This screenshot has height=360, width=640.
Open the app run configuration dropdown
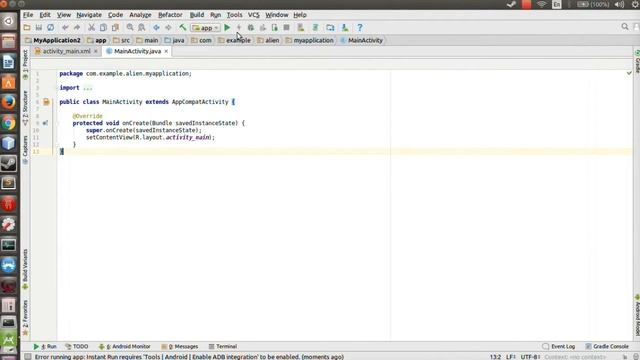click(206, 28)
